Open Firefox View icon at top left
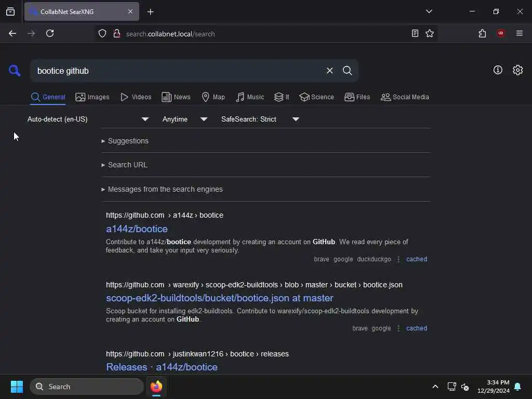The image size is (532, 399). coord(10,11)
